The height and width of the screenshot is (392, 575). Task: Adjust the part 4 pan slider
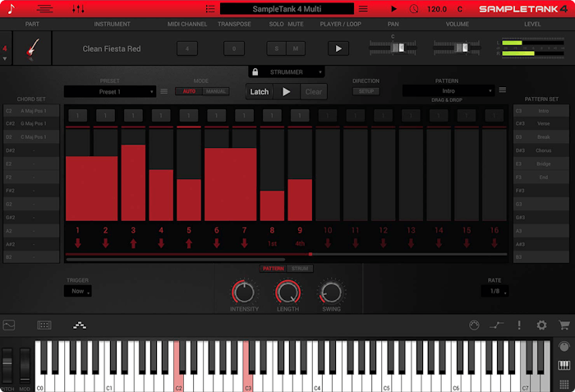(x=393, y=48)
